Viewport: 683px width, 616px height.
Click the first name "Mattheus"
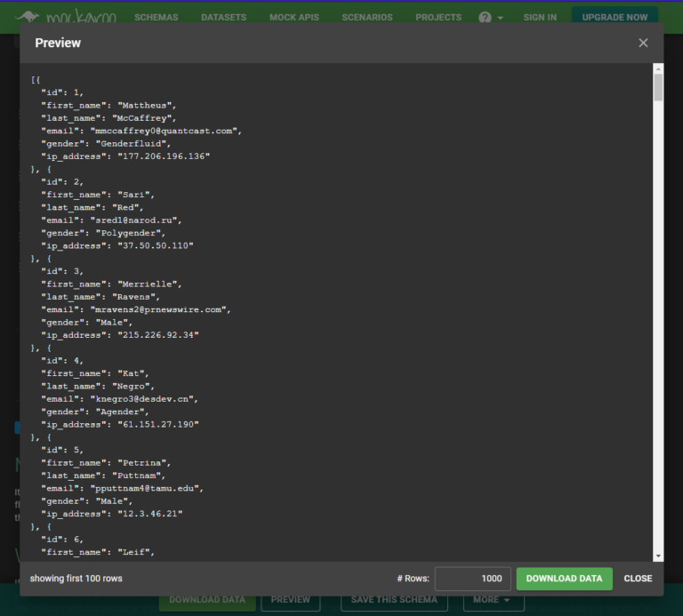[x=144, y=106]
